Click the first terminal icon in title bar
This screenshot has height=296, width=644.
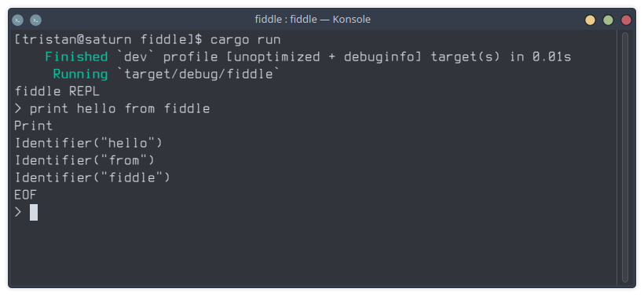[x=17, y=20]
